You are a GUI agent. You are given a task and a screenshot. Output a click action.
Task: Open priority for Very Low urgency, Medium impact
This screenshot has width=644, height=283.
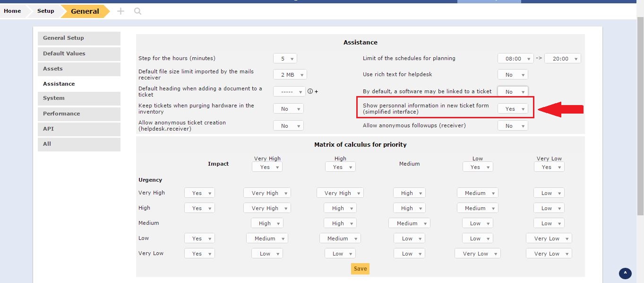click(409, 254)
